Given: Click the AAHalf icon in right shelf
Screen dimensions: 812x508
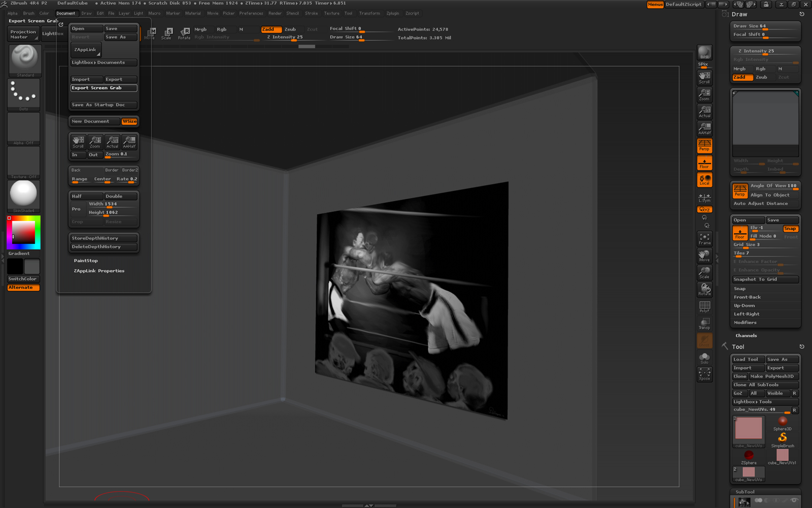Looking at the screenshot, I should click(x=704, y=129).
